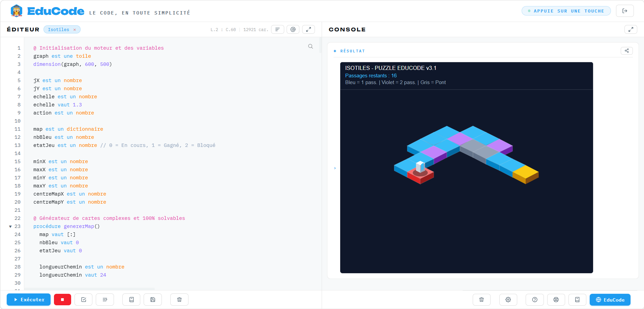Click the 'Appuie sur une touche' status pill
Viewport: 644px width, 309px height.
tap(566, 11)
